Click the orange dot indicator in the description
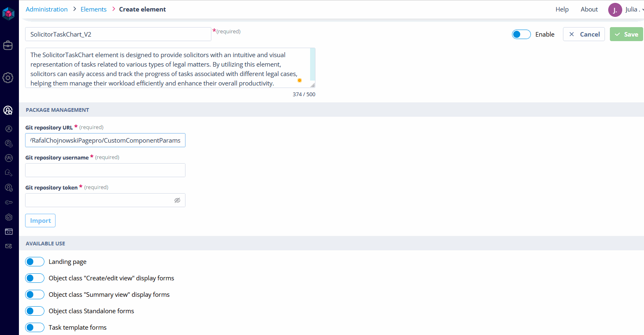The width and height of the screenshot is (644, 335). tap(299, 81)
